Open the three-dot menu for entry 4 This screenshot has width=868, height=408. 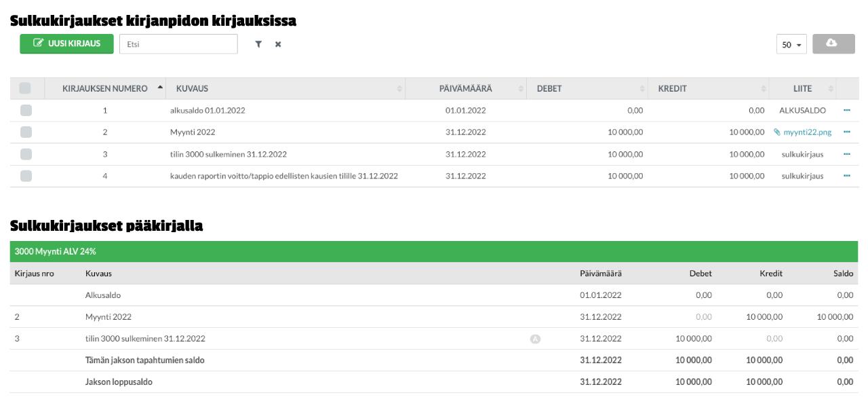coord(847,176)
